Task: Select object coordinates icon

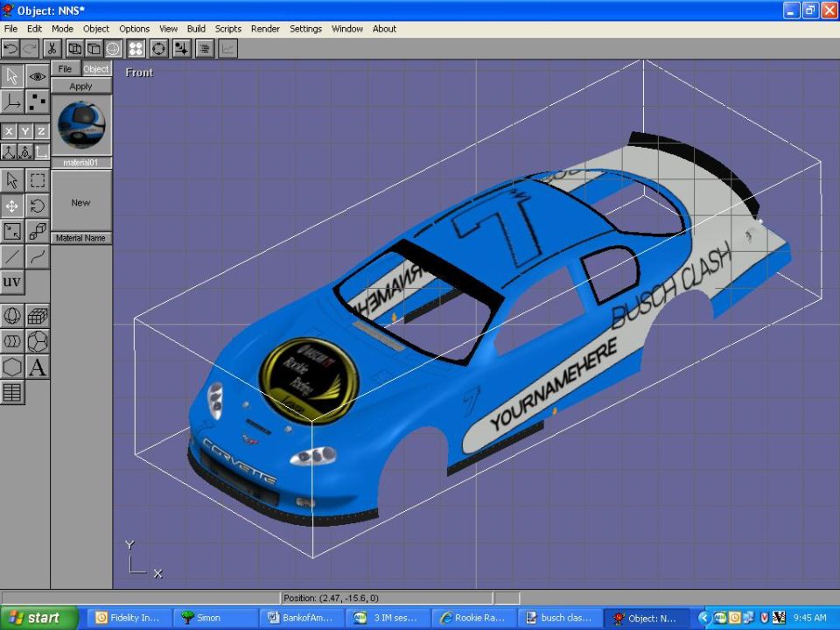Action: [24, 152]
